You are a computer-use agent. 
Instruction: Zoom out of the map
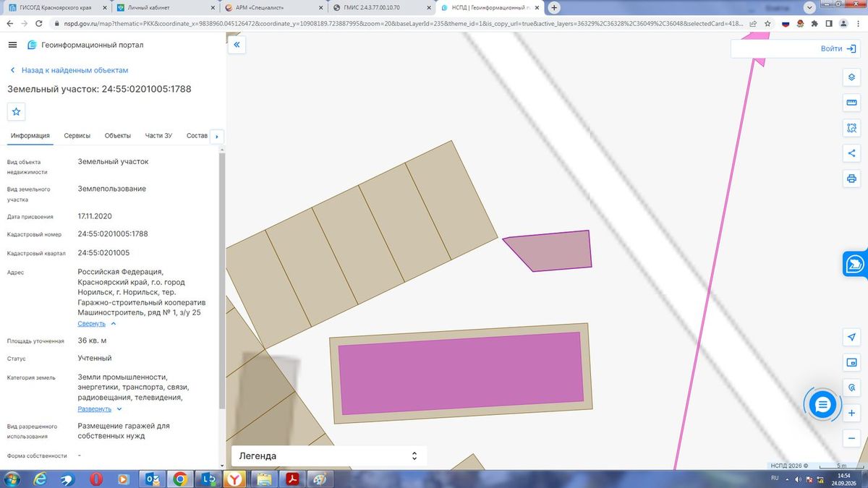(x=851, y=438)
